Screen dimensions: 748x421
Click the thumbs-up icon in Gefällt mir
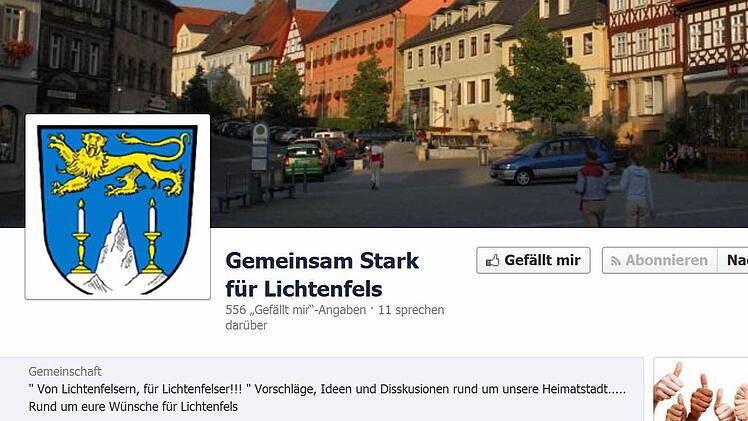(492, 260)
